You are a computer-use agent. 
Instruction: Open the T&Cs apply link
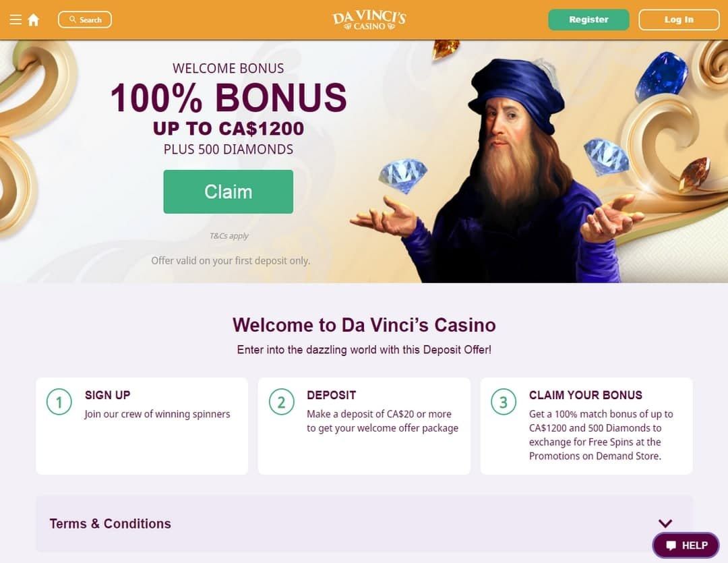click(229, 236)
